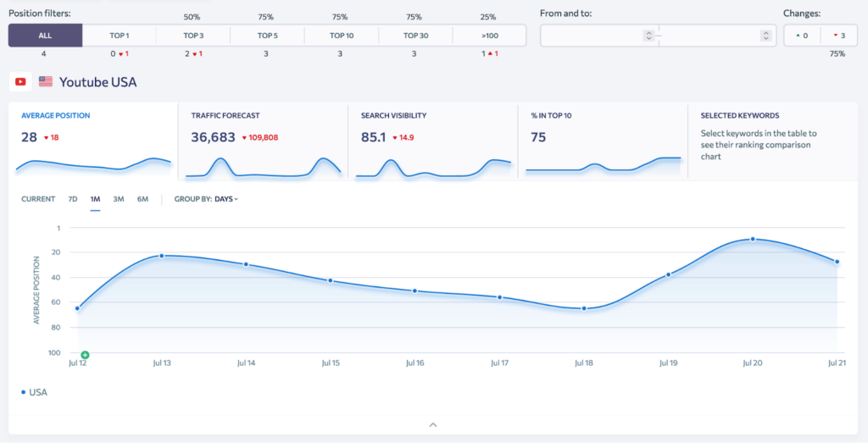Click the 'From and to:' label
Image resolution: width=868 pixels, height=443 pixels.
tap(565, 14)
